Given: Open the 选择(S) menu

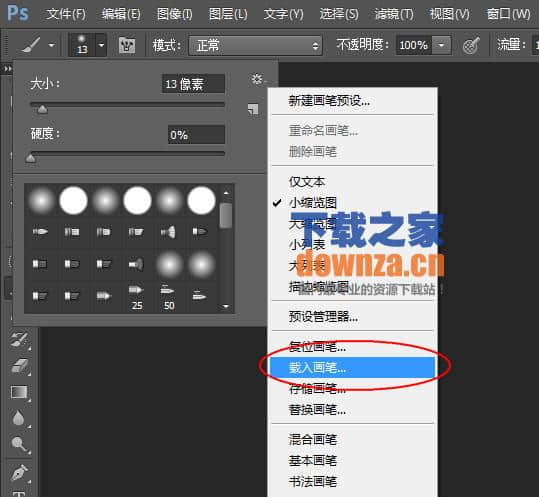Looking at the screenshot, I should [x=339, y=14].
